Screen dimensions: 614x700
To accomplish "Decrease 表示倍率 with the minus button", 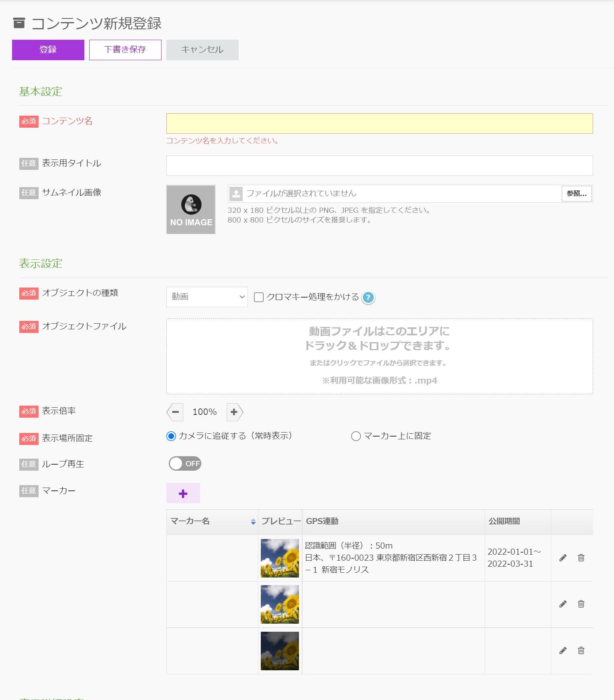I will 175,412.
